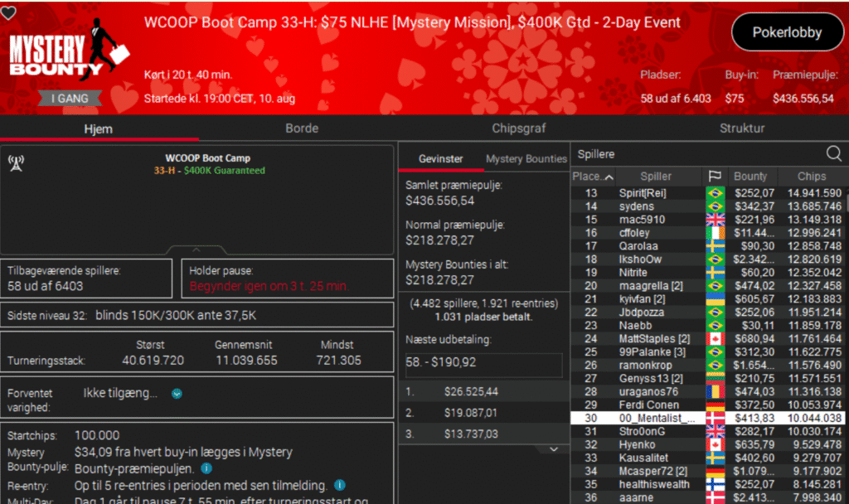Open the Struktur tab
The height and width of the screenshot is (504, 849).
click(x=742, y=128)
